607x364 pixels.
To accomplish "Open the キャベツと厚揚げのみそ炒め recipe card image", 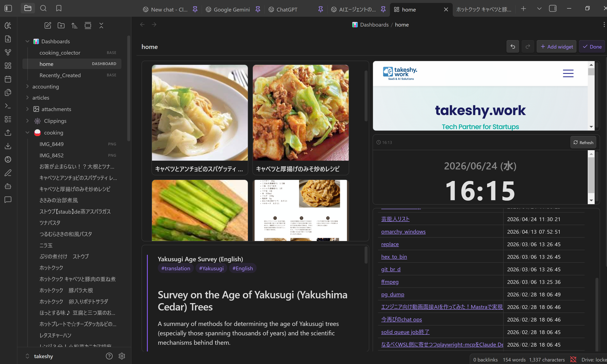I will 301,113.
